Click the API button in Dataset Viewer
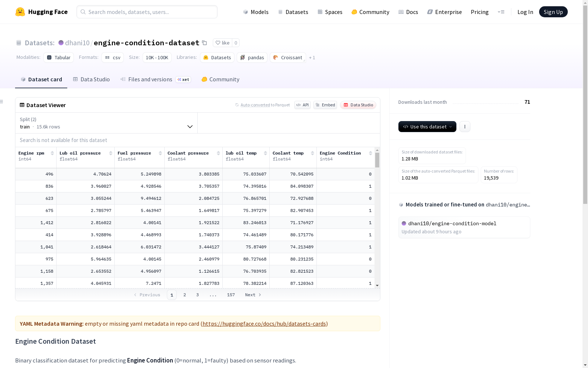 coord(302,105)
